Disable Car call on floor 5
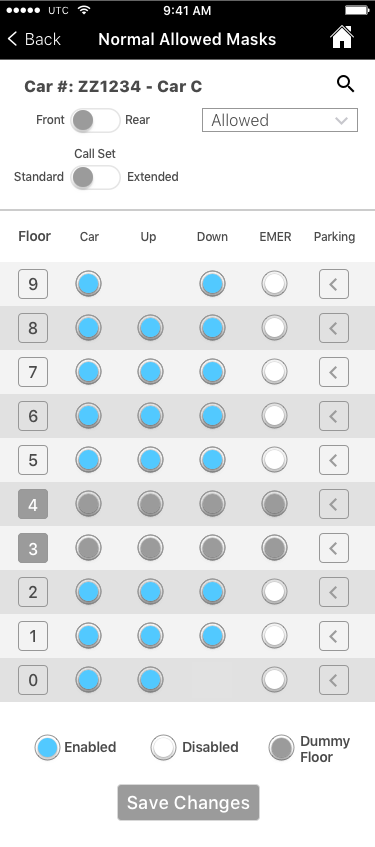Screen dimensions: 375x847 [x=89, y=460]
